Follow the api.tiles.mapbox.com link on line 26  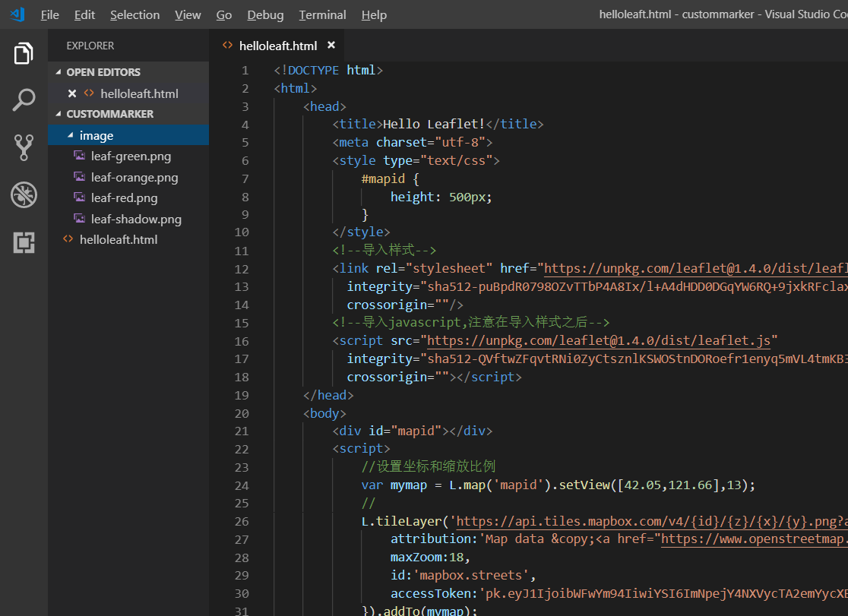652,521
